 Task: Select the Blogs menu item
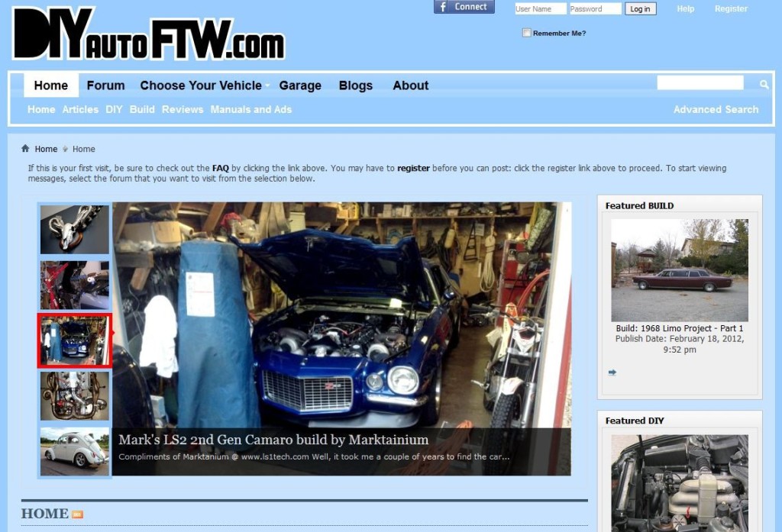tap(356, 85)
